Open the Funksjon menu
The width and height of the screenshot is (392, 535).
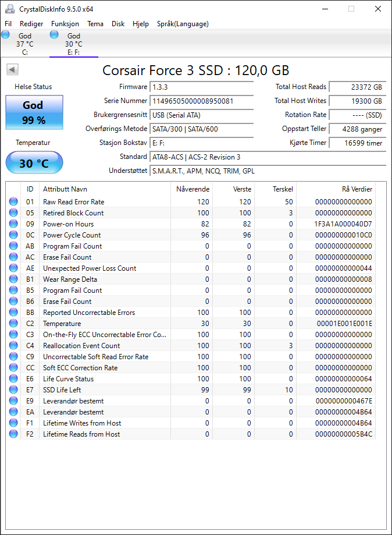(x=65, y=23)
